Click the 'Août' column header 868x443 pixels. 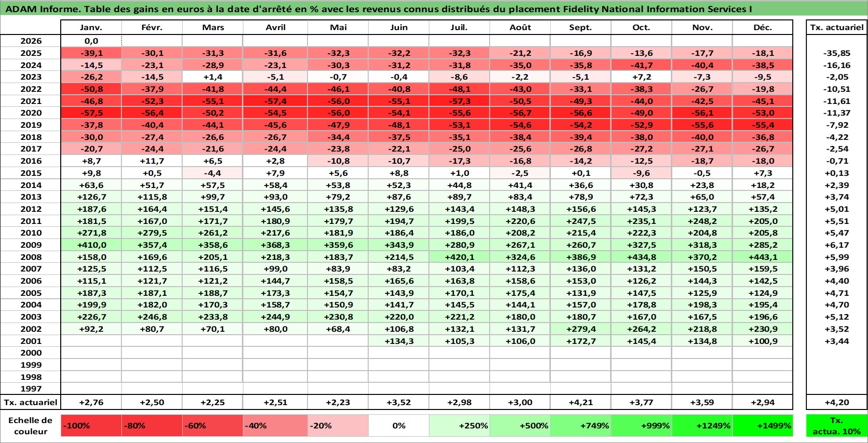(520, 27)
